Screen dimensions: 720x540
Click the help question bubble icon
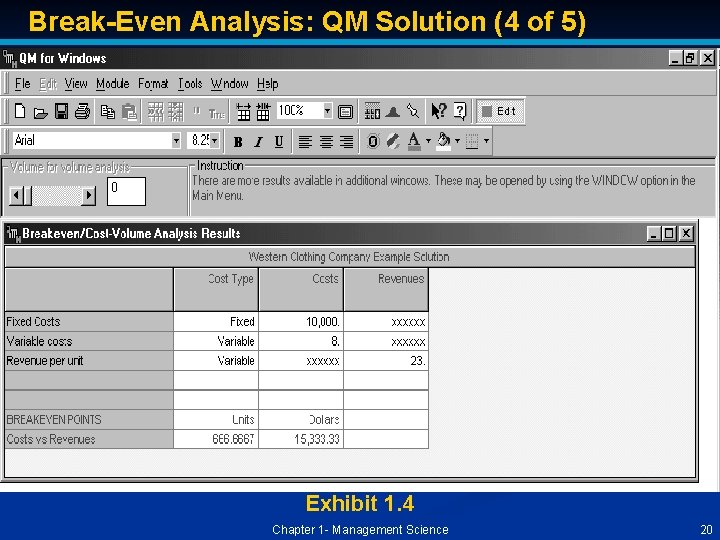point(460,111)
